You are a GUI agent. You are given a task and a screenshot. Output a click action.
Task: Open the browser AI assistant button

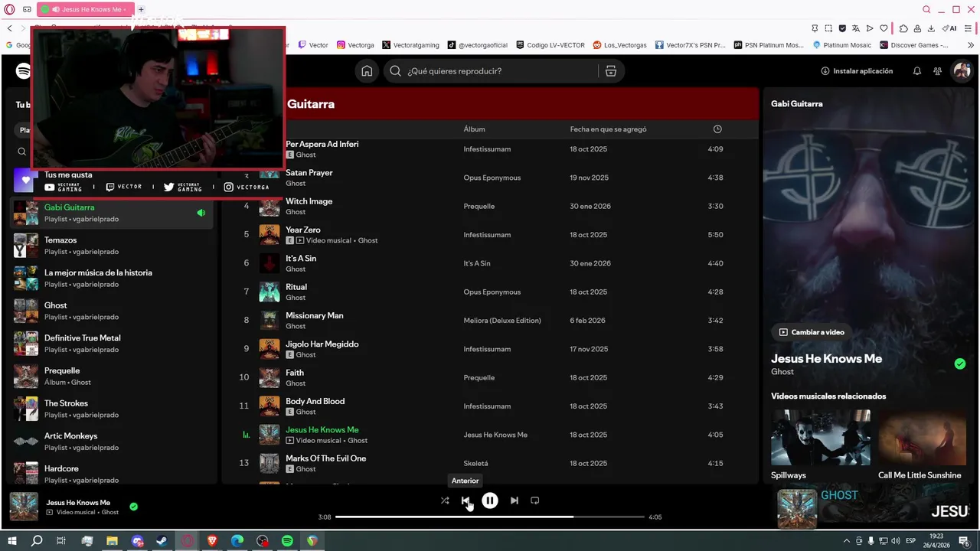(950, 28)
